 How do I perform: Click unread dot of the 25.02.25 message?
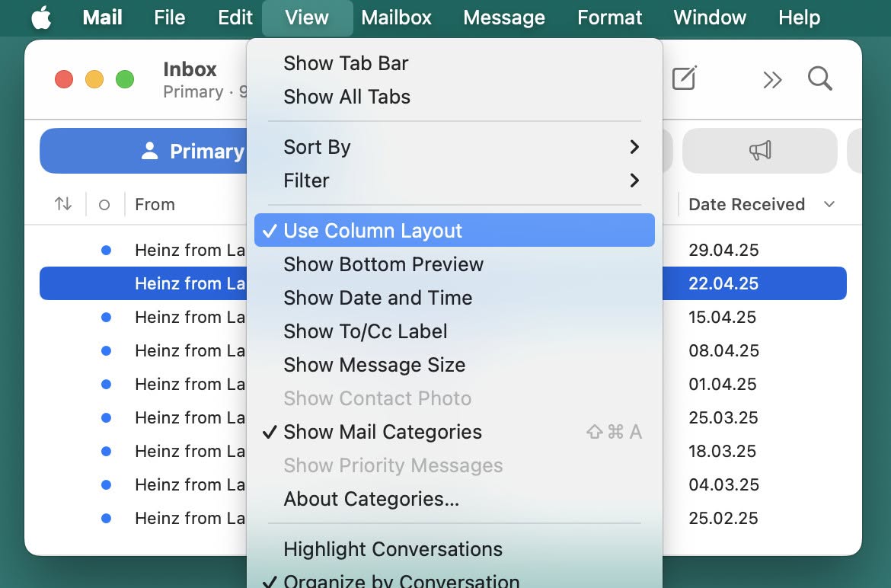(106, 518)
